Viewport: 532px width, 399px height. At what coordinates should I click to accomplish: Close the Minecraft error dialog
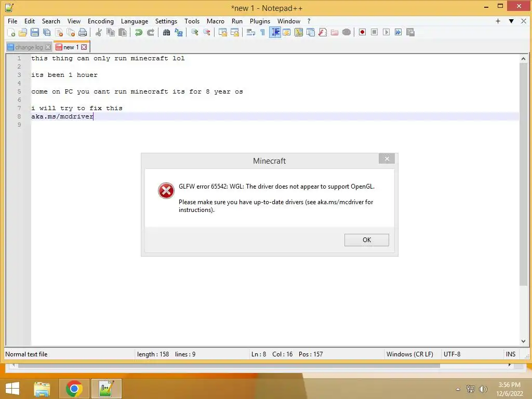387,158
